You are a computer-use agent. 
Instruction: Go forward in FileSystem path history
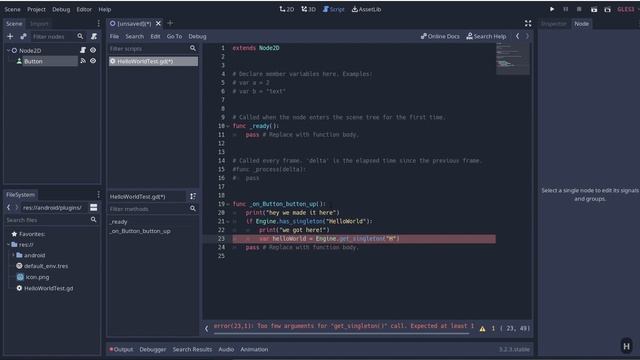click(16, 207)
